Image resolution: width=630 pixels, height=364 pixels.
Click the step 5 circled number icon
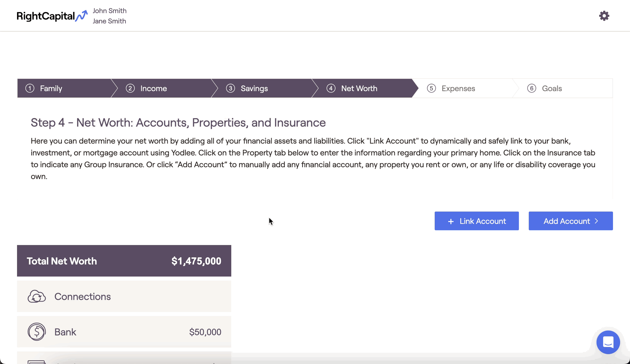point(431,88)
